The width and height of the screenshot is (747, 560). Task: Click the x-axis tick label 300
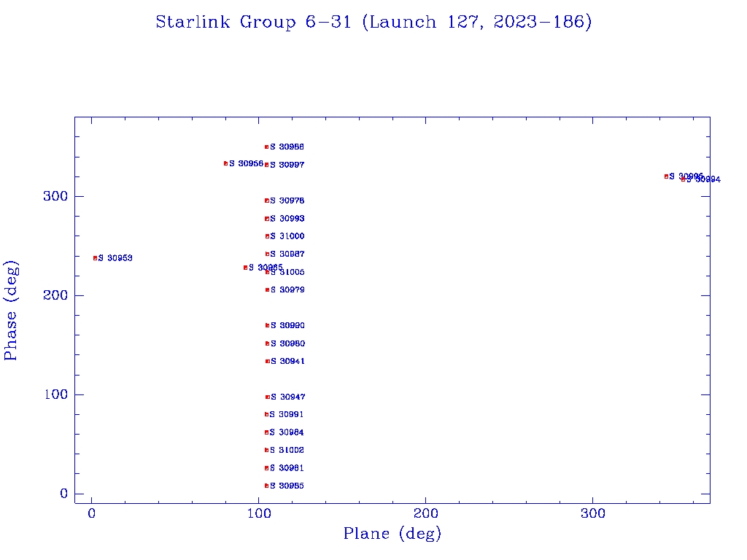(592, 513)
